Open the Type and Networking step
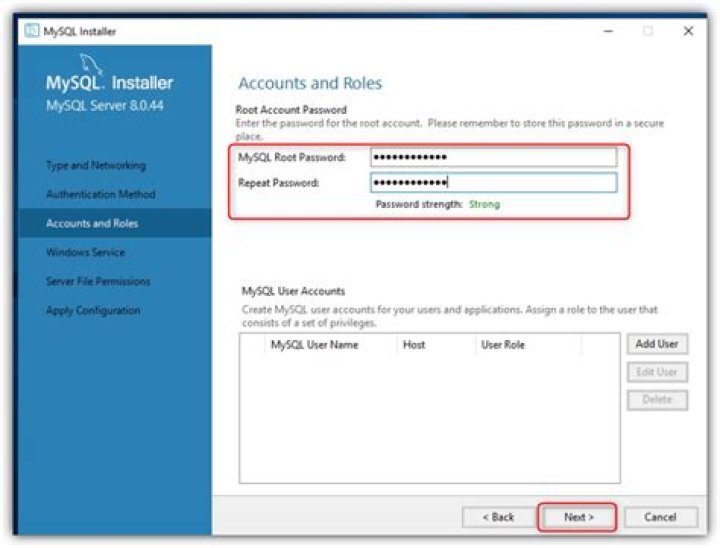The width and height of the screenshot is (720, 548). 96,165
